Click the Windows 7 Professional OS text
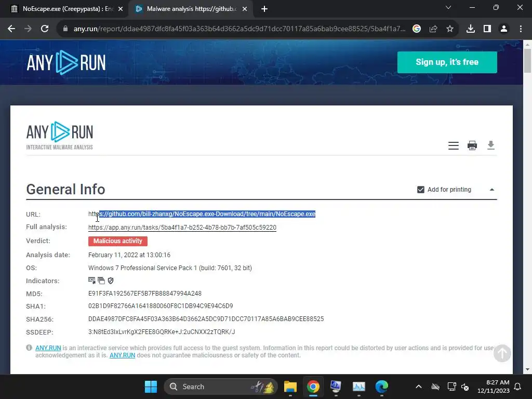The image size is (532, 399). pyautogui.click(x=170, y=268)
